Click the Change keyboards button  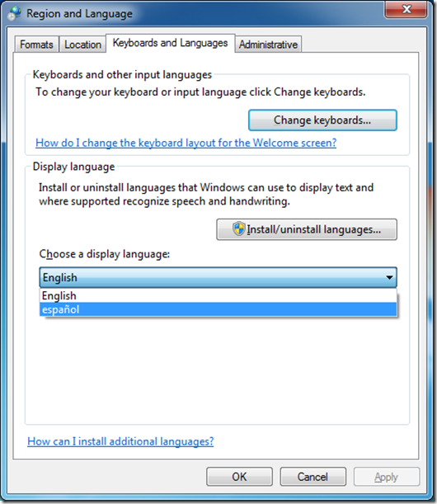(x=322, y=120)
